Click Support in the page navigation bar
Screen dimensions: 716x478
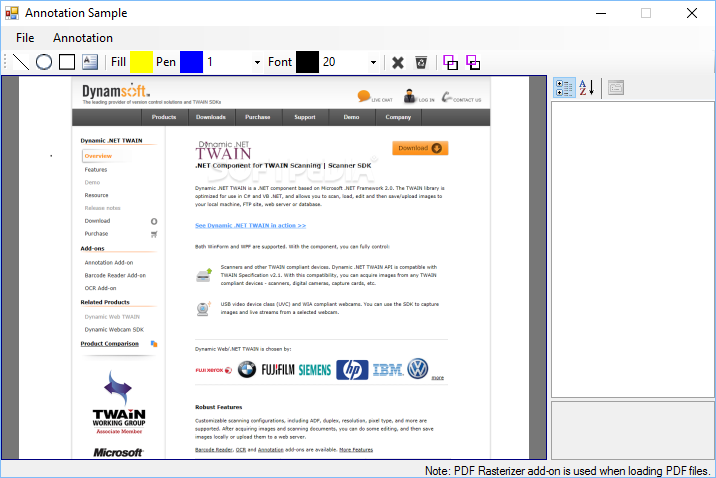click(305, 117)
